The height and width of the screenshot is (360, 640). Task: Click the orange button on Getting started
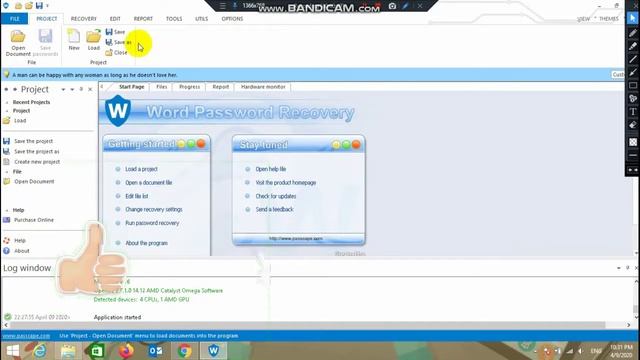(x=201, y=144)
